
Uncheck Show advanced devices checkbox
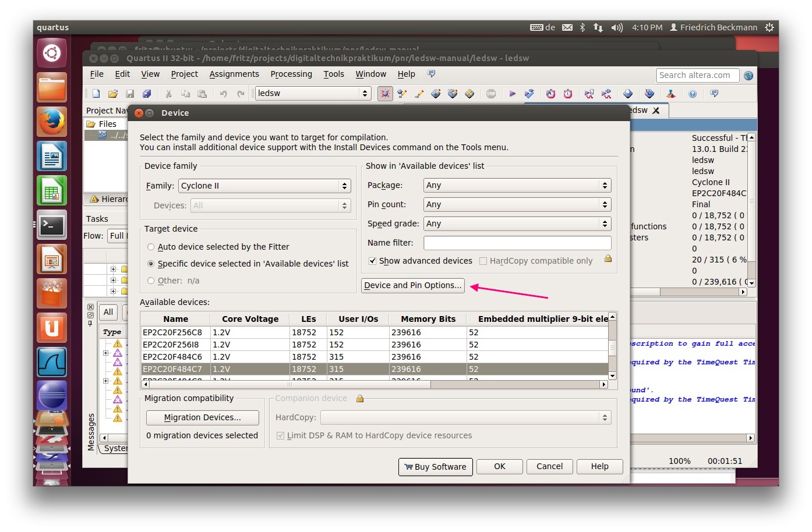click(x=372, y=261)
